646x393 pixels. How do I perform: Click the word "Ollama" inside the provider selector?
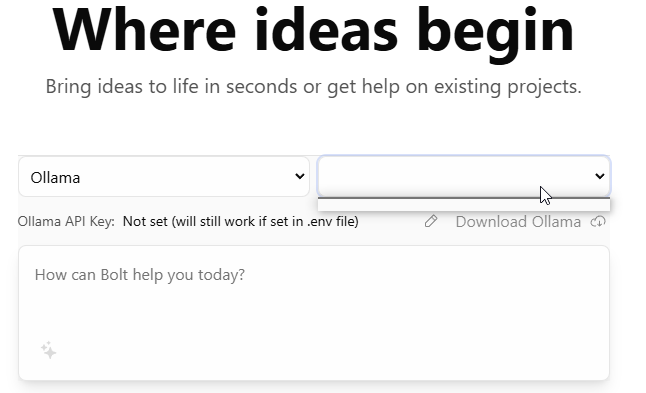55,178
